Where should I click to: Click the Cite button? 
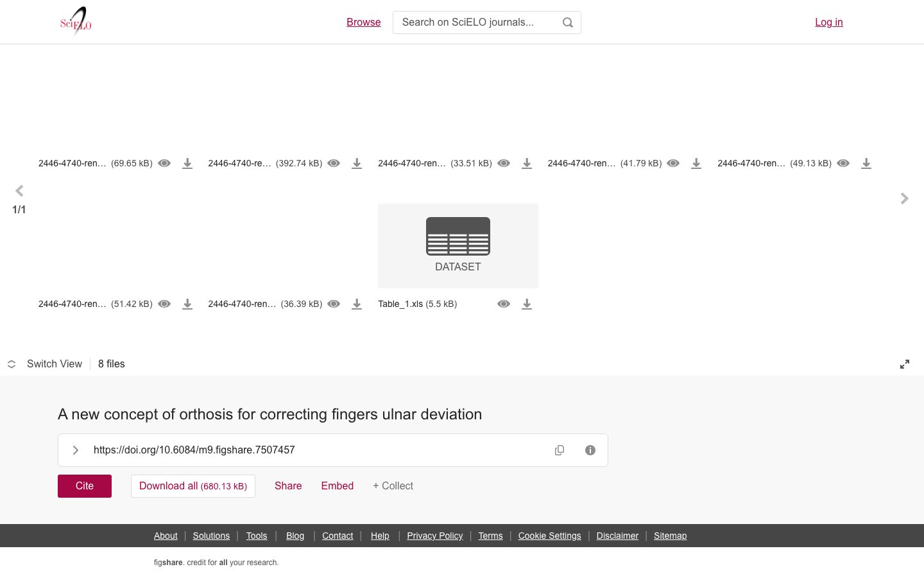(85, 486)
